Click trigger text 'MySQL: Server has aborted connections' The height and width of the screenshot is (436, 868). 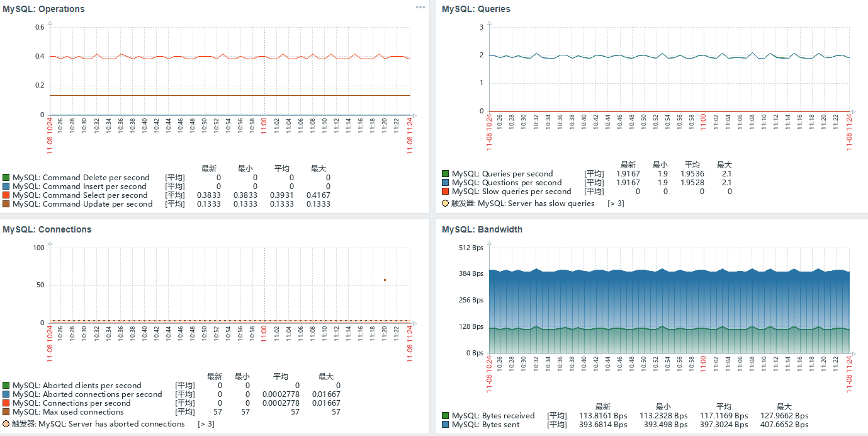[111, 424]
